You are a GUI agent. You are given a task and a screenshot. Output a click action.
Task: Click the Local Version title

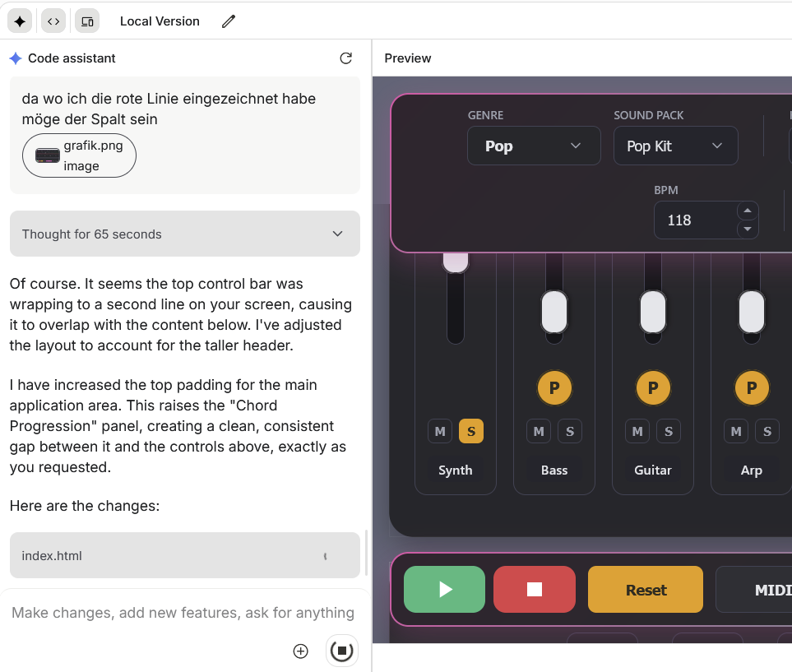[160, 21]
